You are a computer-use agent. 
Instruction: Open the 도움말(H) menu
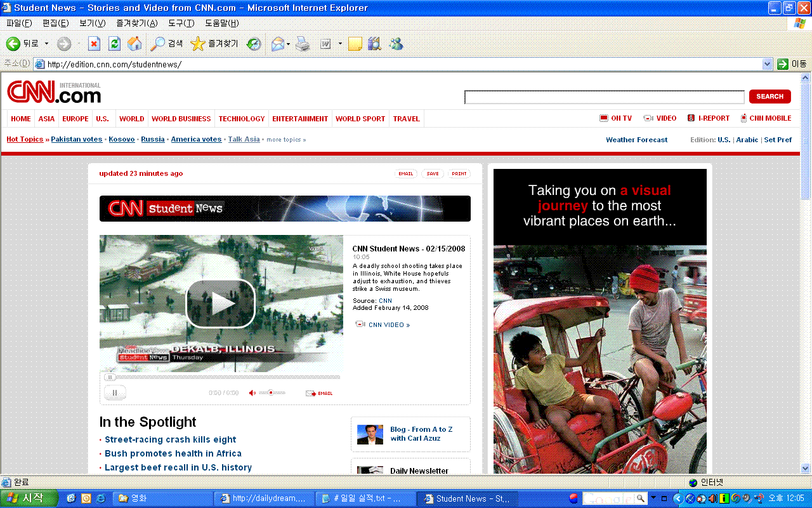point(221,23)
